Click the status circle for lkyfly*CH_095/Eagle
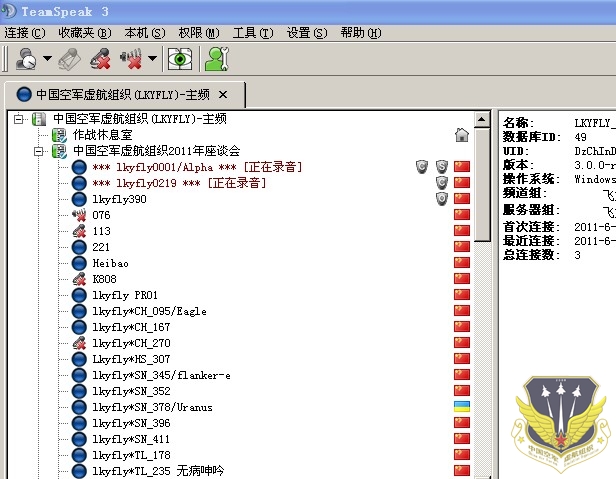 coord(79,311)
